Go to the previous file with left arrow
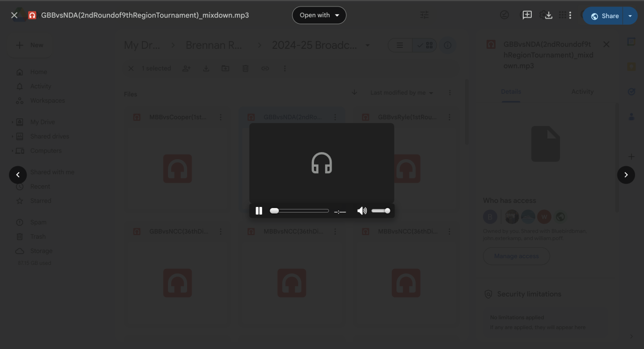The width and height of the screenshot is (644, 349). tap(18, 175)
